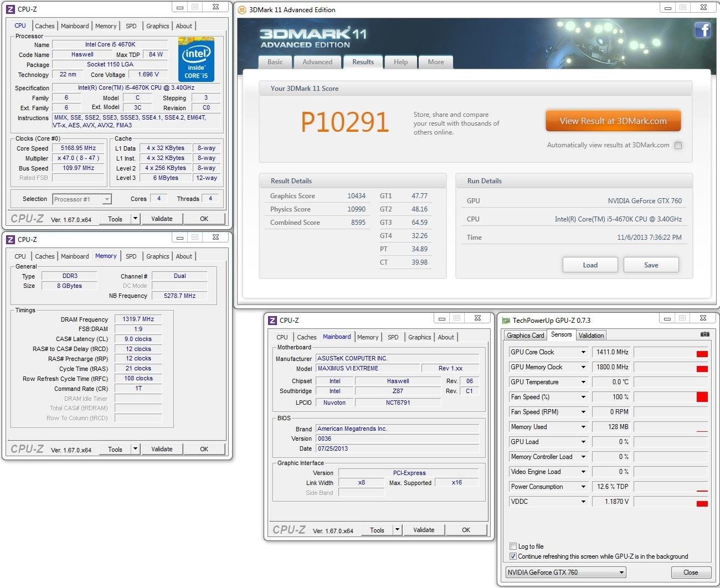Click the Load button in 3DMark
This screenshot has width=720, height=588.
point(590,265)
